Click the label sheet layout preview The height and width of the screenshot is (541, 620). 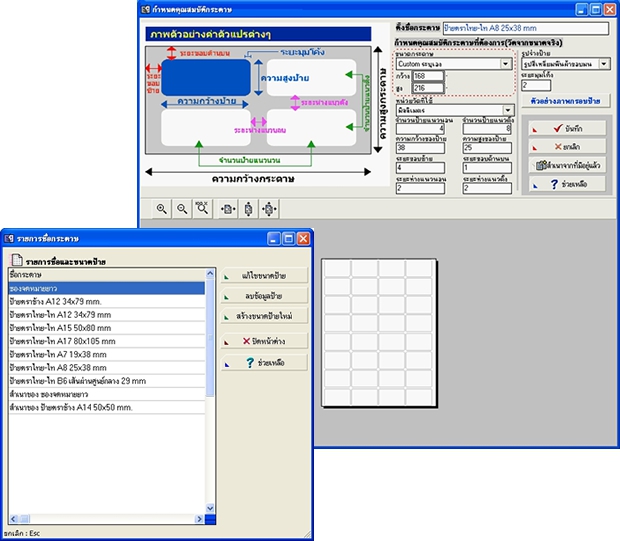pyautogui.click(x=379, y=332)
